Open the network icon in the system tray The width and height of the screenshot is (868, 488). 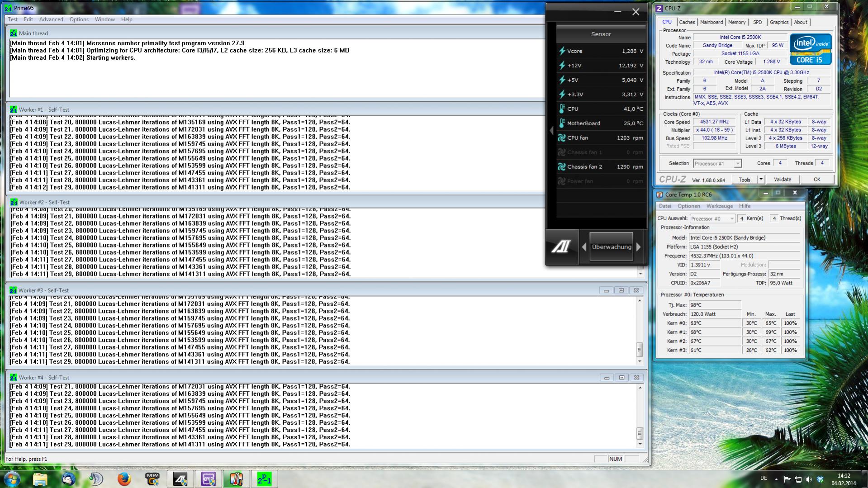pos(798,479)
